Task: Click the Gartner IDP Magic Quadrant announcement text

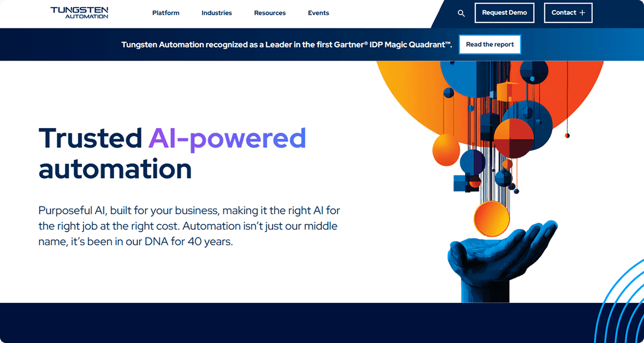Action: pos(287,44)
